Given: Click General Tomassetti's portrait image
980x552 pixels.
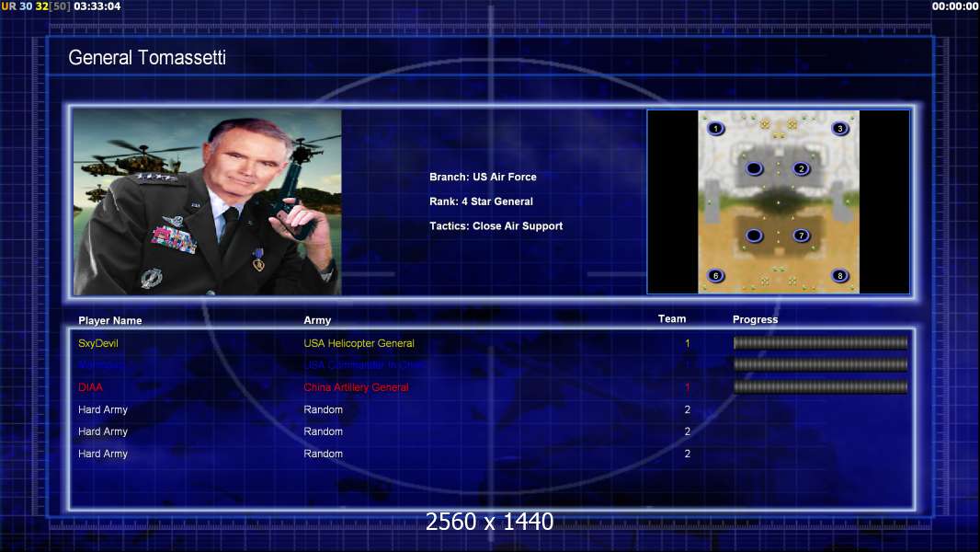Looking at the screenshot, I should coord(208,201).
